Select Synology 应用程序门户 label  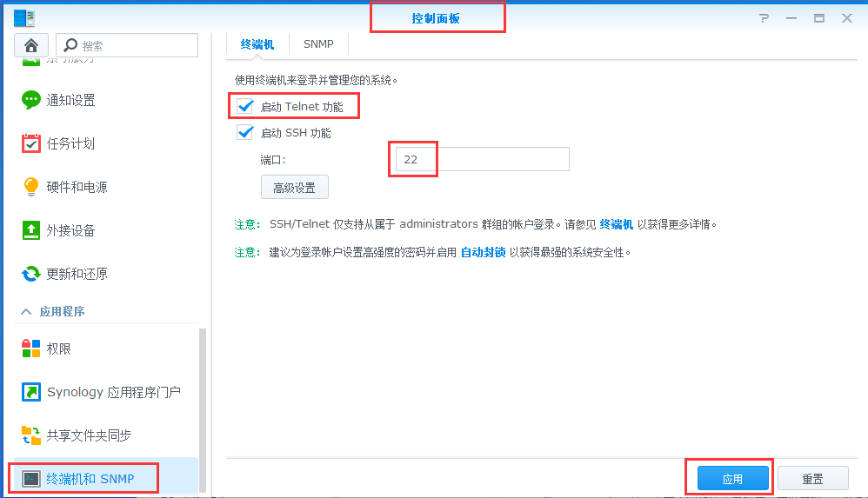coord(114,392)
